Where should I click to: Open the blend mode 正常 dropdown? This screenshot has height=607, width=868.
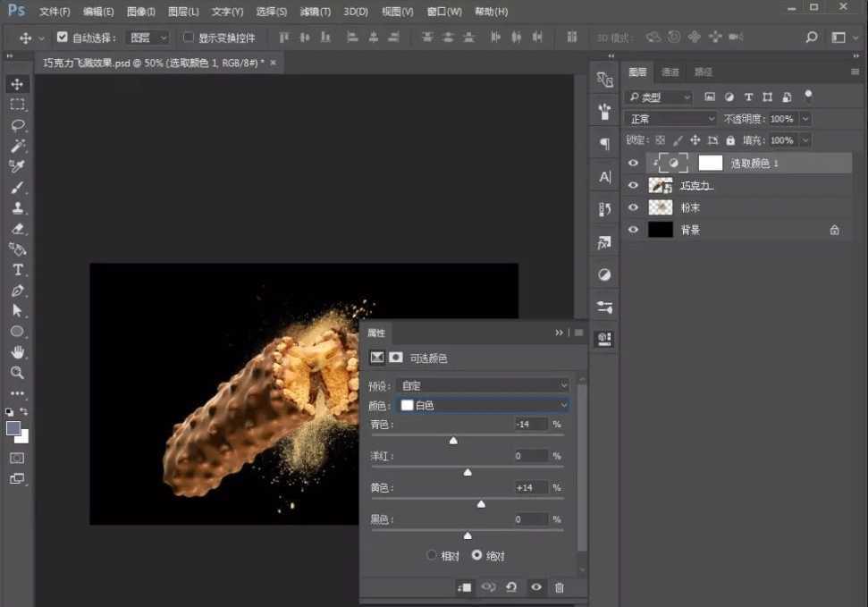click(671, 119)
